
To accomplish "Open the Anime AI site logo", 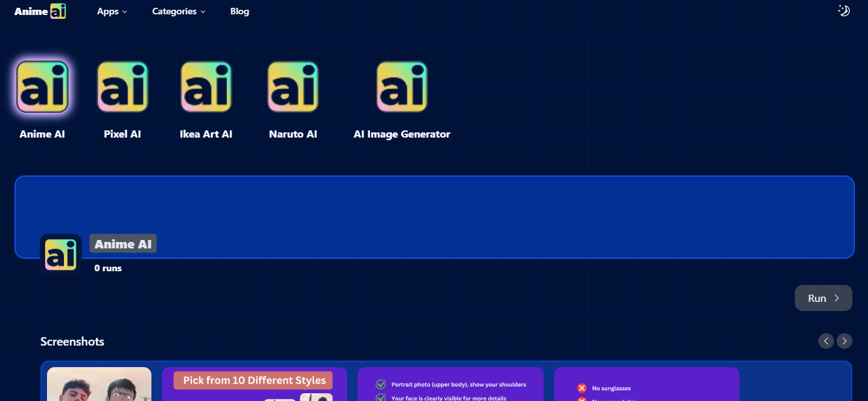I will [x=40, y=11].
